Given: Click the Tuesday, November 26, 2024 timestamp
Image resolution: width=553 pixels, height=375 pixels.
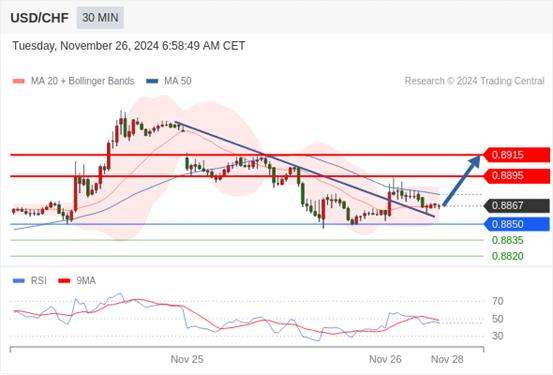Looking at the screenshot, I should (x=129, y=46).
